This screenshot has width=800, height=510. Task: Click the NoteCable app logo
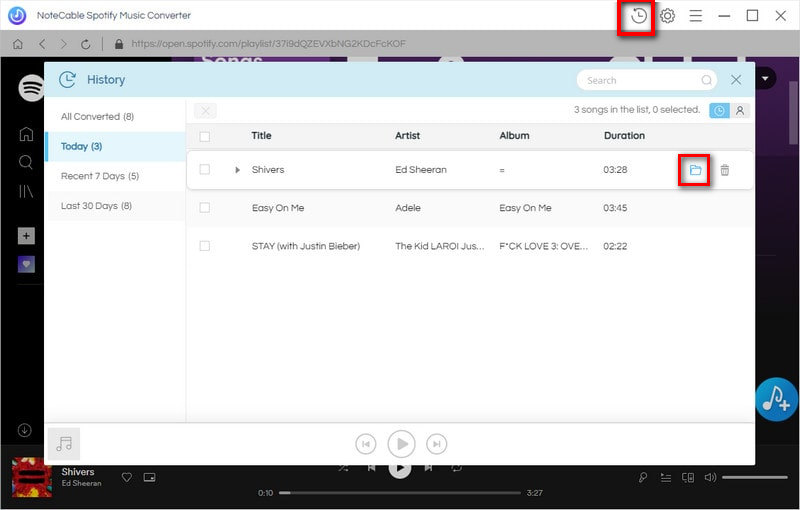(17, 16)
